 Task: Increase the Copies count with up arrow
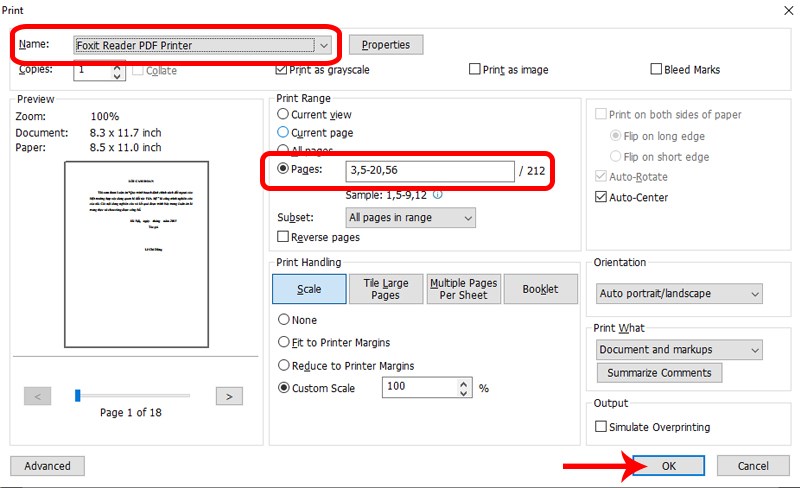click(117, 66)
